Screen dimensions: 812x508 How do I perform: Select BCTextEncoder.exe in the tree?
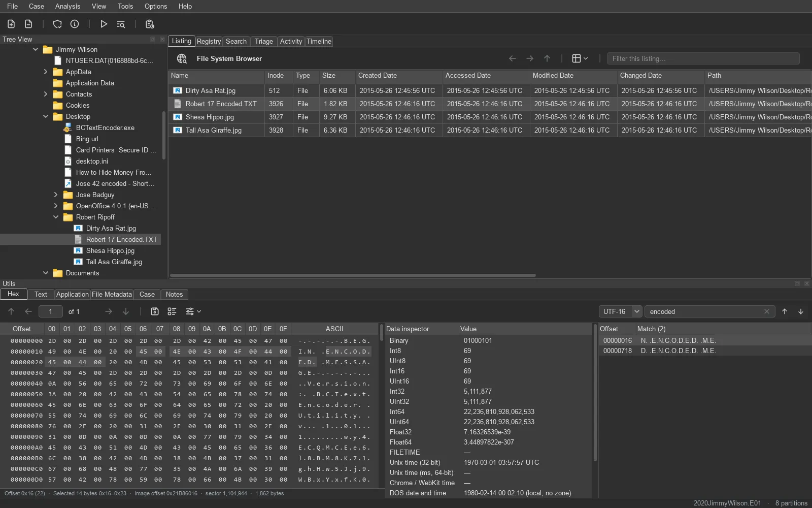coord(105,128)
